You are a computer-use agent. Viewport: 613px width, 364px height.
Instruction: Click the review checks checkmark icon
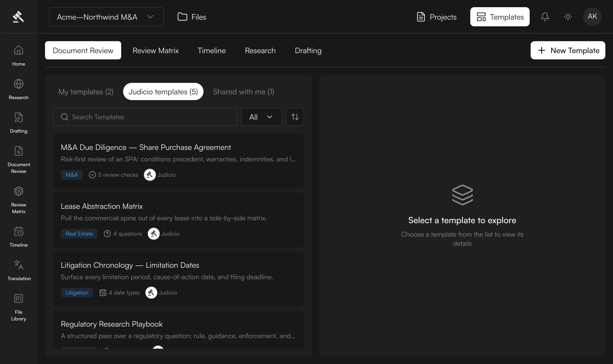[x=92, y=175]
